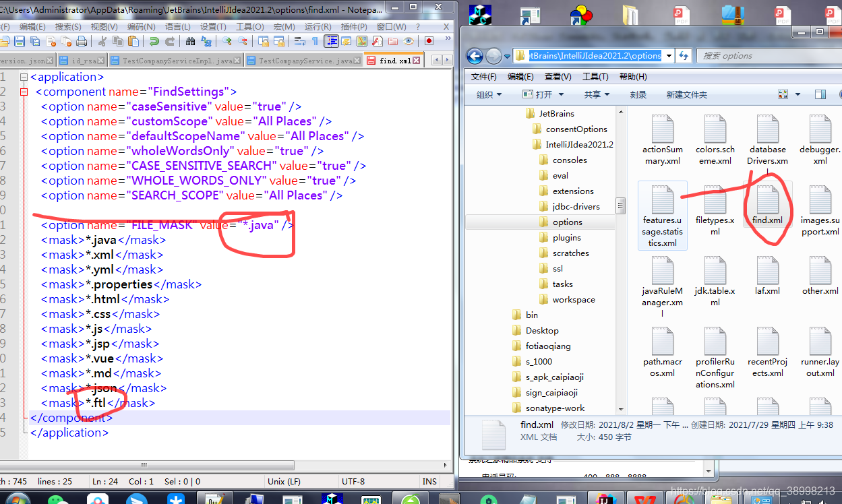Click the Monitoring eye icon
The width and height of the screenshot is (842, 504).
[x=409, y=41]
